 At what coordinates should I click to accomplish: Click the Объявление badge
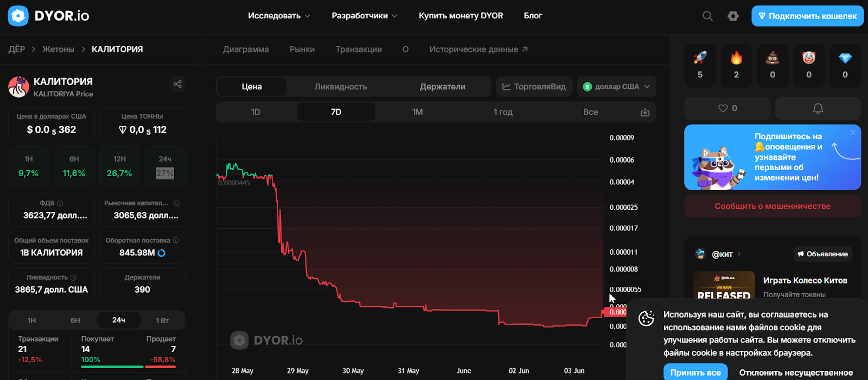(822, 254)
